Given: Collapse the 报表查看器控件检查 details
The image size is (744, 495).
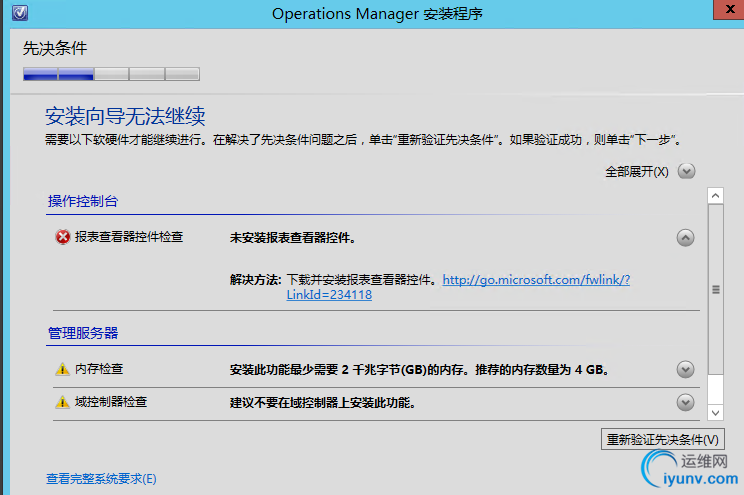Looking at the screenshot, I should pos(685,237).
